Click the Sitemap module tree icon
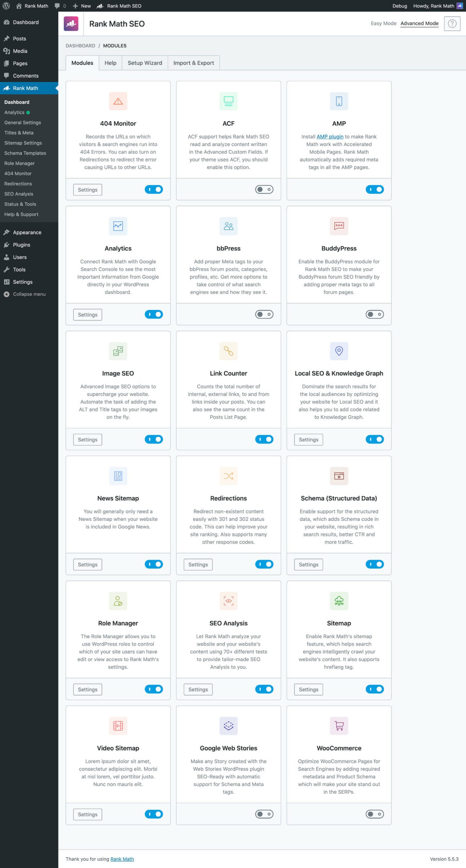466x868 pixels. 339,601
